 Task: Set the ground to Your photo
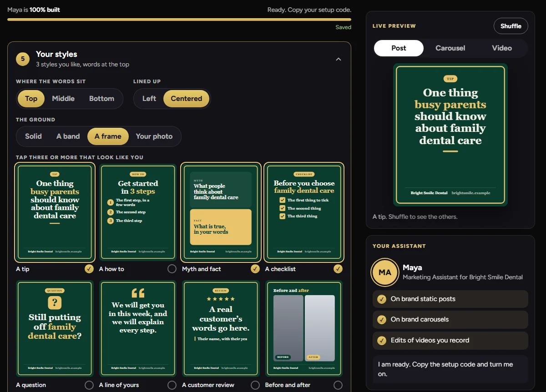tap(154, 136)
